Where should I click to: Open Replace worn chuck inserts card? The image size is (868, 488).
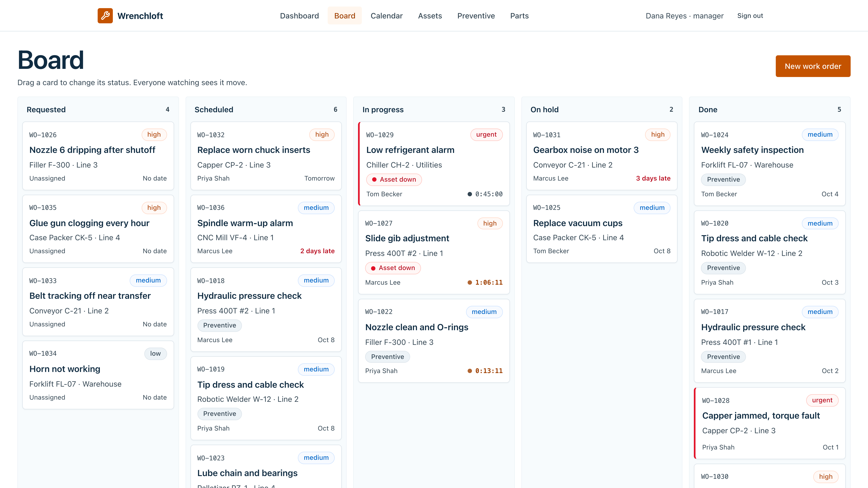(266, 156)
